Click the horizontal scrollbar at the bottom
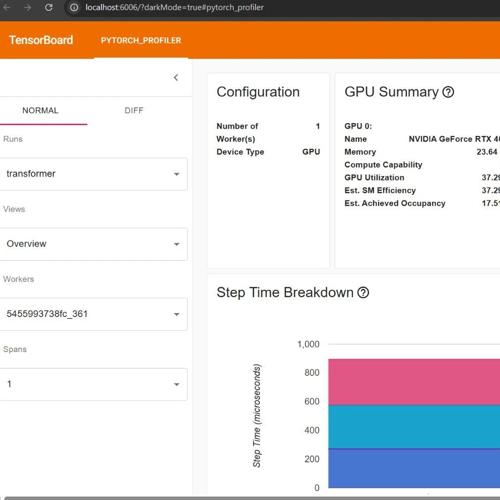This screenshot has height=500, width=500. point(252,498)
